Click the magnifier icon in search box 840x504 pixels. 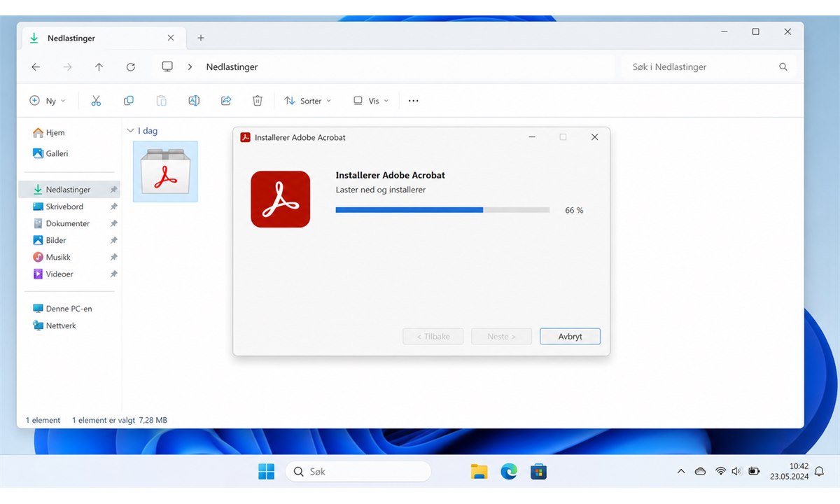coord(783,67)
